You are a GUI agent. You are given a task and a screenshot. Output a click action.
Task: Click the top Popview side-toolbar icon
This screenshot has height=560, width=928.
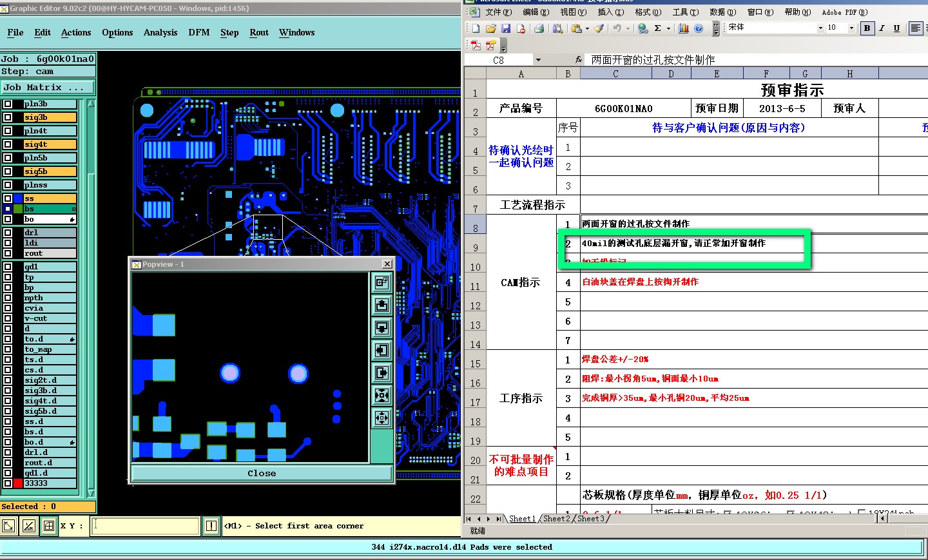(x=382, y=282)
